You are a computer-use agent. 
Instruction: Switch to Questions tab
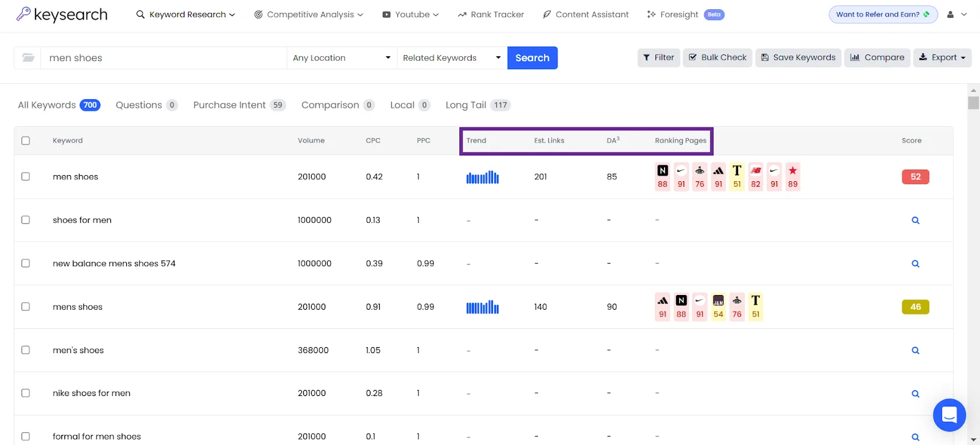146,105
